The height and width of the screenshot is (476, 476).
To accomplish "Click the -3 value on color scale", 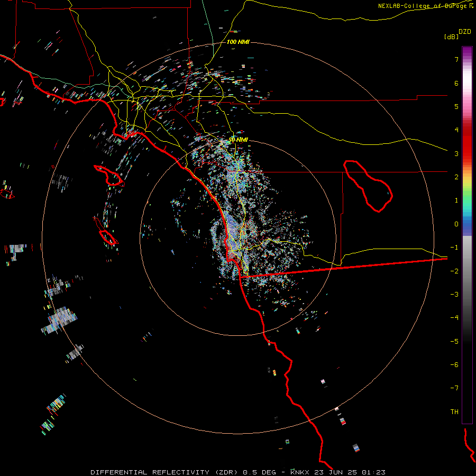I will coord(454,295).
